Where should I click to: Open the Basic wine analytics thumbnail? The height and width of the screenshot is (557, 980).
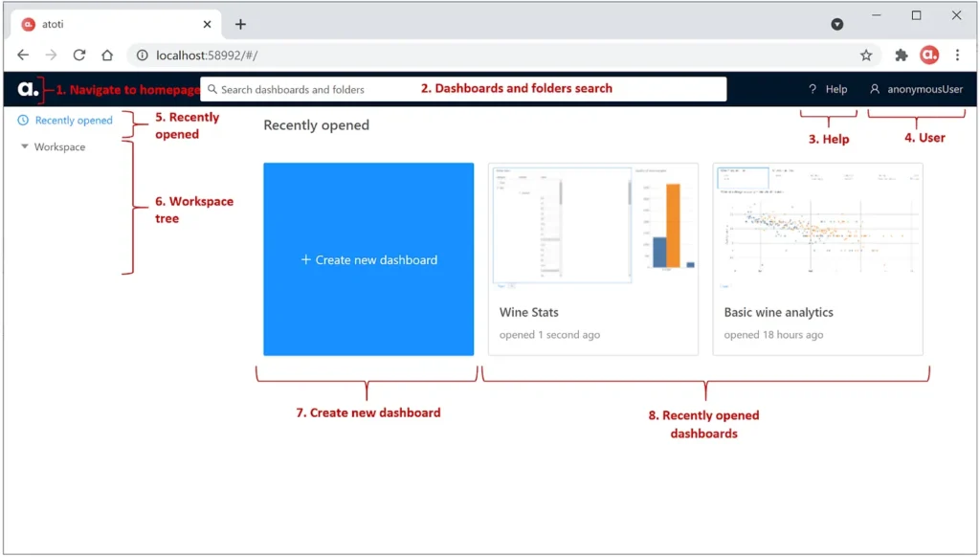pyautogui.click(x=818, y=226)
